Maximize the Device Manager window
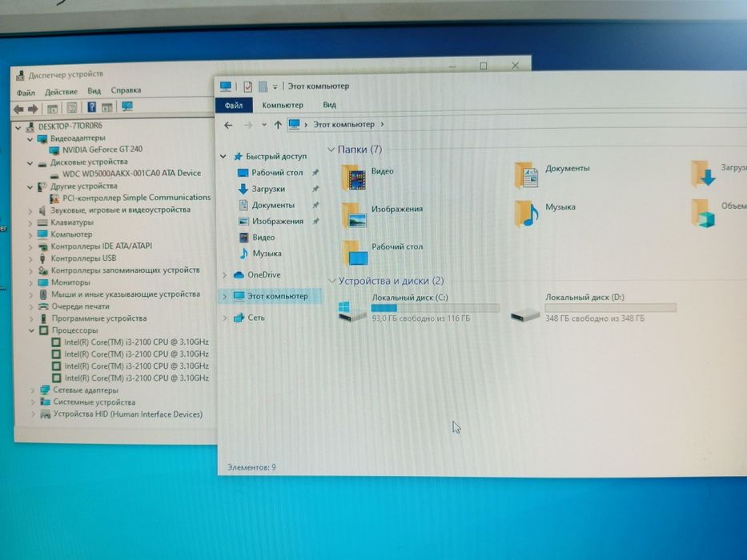The height and width of the screenshot is (560, 747). tap(484, 66)
